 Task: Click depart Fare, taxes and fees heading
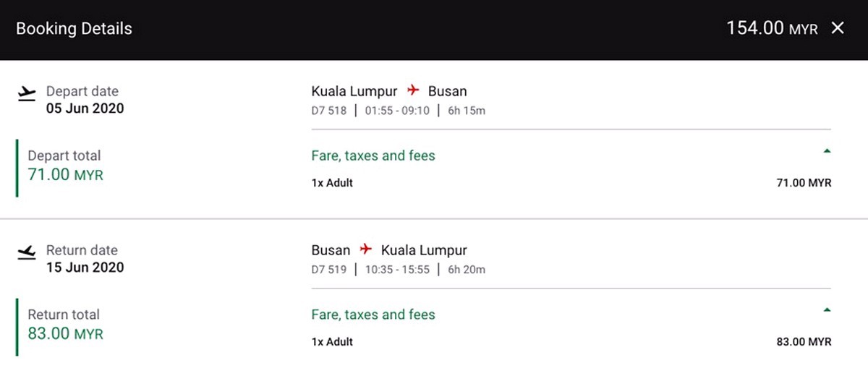pos(373,155)
